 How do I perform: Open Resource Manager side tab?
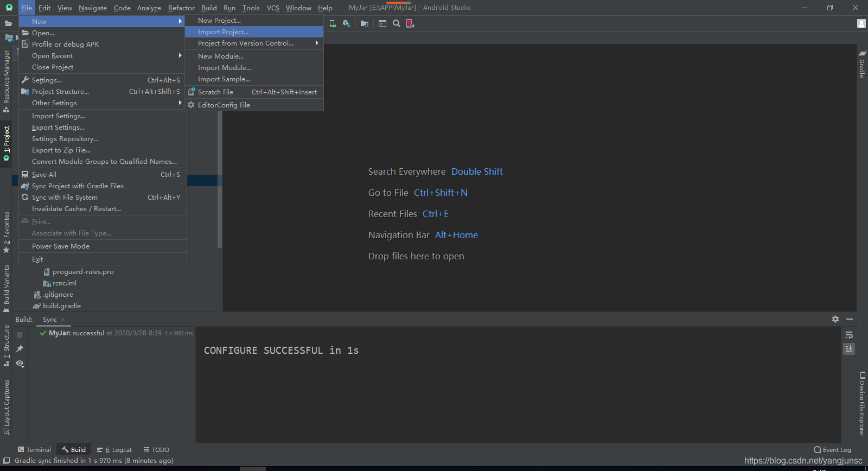(7, 81)
